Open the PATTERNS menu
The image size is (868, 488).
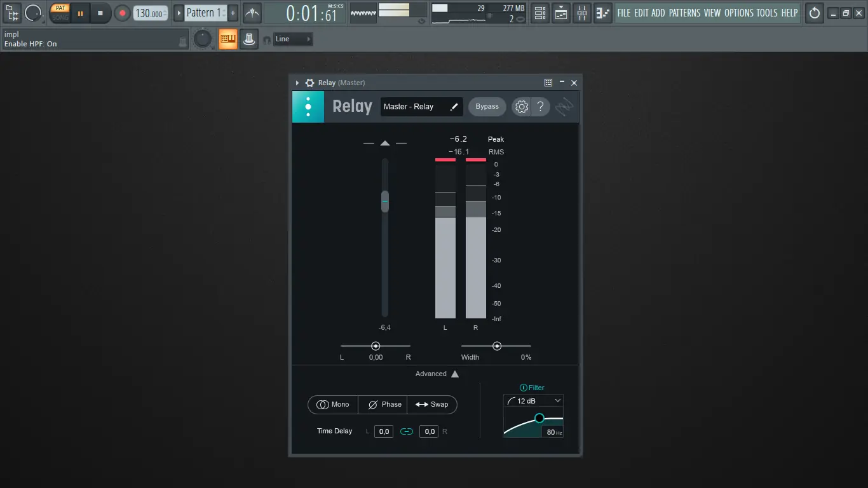click(x=685, y=13)
